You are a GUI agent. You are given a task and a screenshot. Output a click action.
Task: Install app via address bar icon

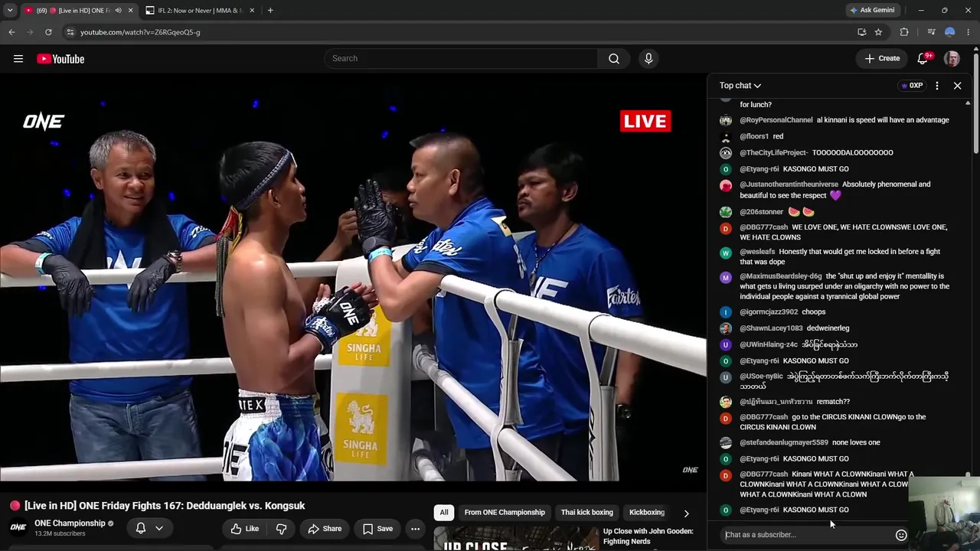click(x=862, y=32)
